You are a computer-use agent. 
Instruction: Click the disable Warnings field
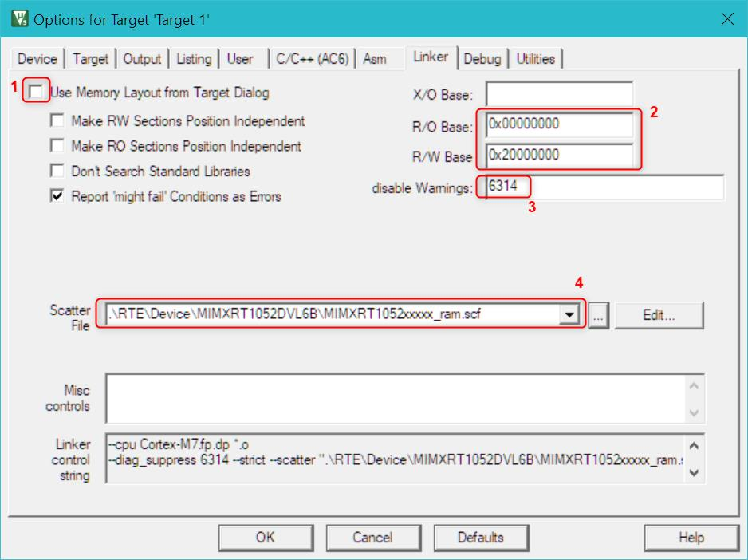[605, 187]
